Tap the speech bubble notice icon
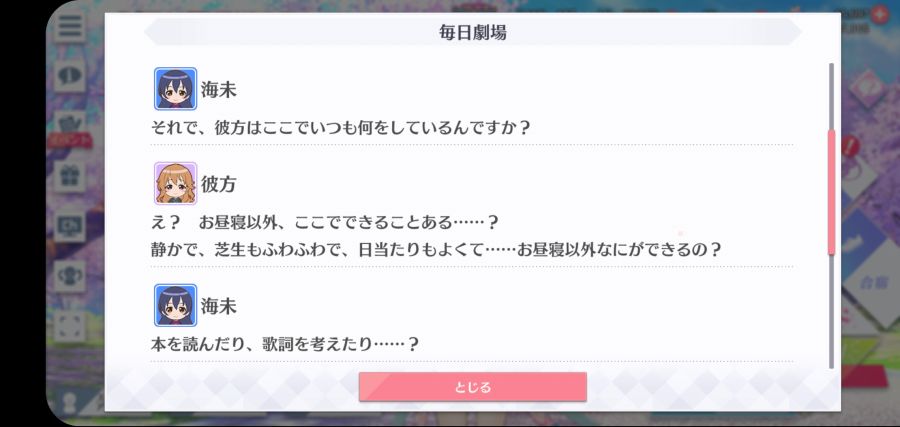 click(70, 75)
